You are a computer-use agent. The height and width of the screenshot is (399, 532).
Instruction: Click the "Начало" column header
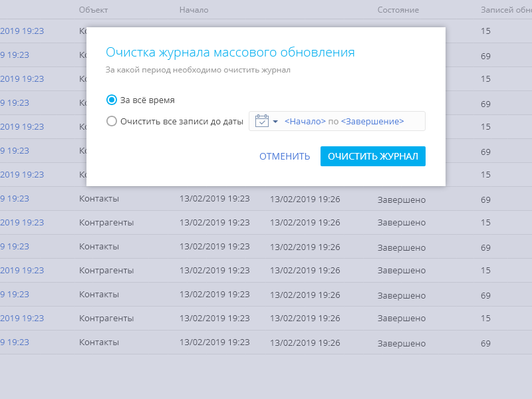pos(194,10)
